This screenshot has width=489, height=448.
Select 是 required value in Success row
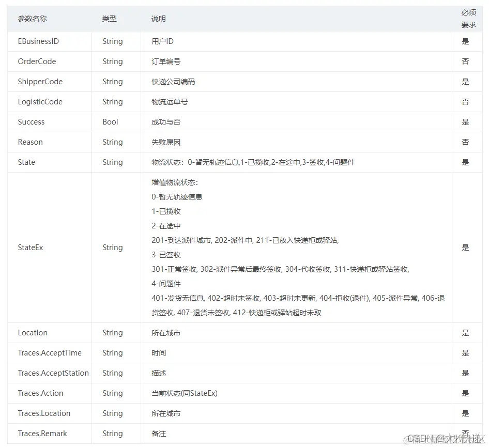465,122
